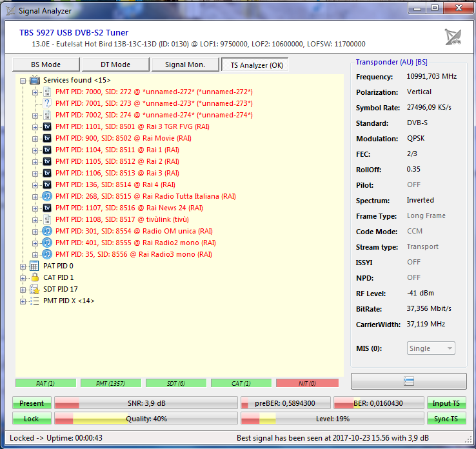
Task: Toggle the Sync TS indicator button
Action: (446, 419)
